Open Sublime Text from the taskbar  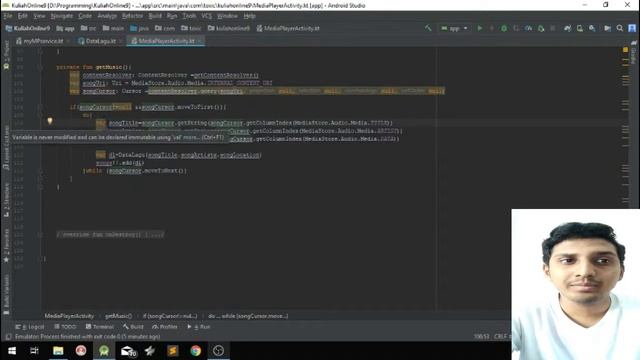tap(173, 351)
